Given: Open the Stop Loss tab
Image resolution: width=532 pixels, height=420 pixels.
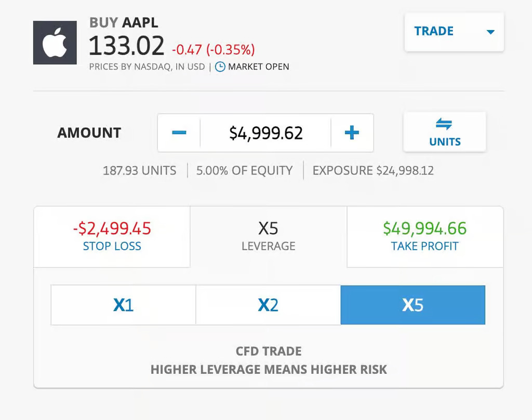Looking at the screenshot, I should pos(112,237).
